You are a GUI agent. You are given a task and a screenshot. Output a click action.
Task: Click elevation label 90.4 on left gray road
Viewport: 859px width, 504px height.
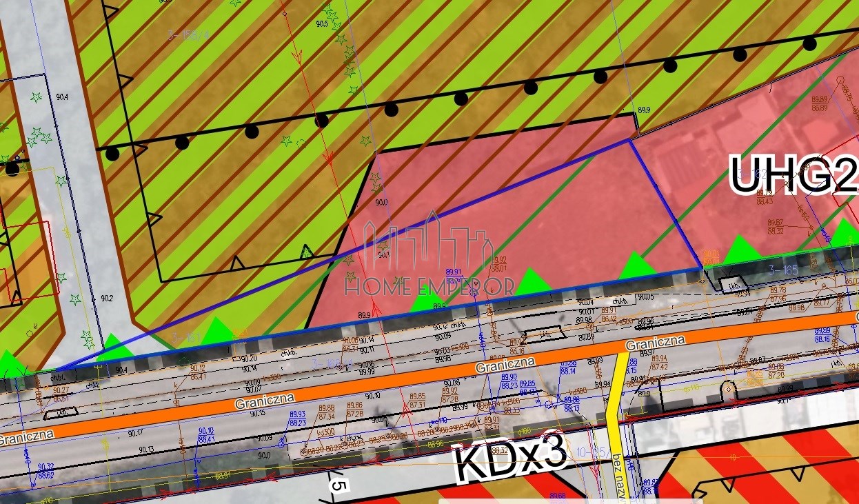click(x=62, y=97)
